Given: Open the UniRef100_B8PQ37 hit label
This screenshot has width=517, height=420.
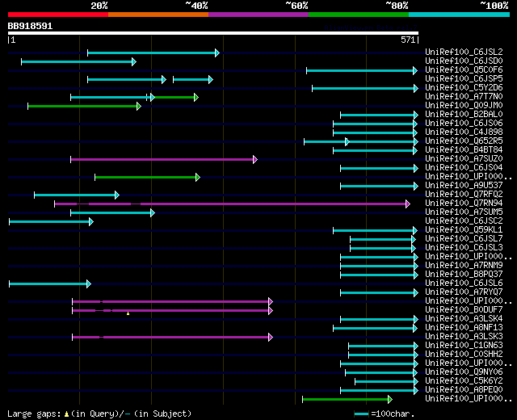Looking at the screenshot, I should tap(464, 275).
